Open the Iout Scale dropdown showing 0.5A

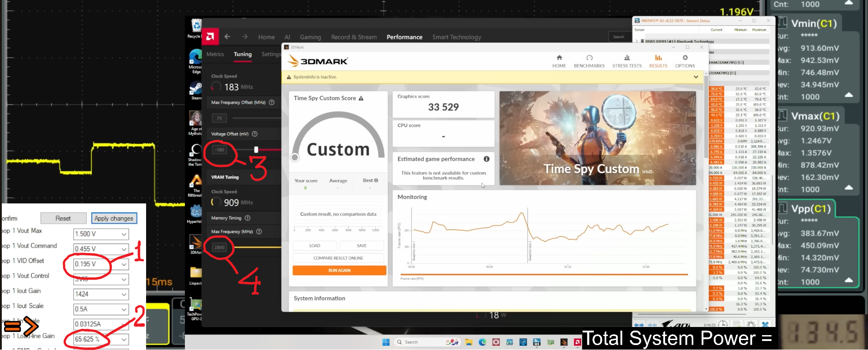tap(101, 309)
